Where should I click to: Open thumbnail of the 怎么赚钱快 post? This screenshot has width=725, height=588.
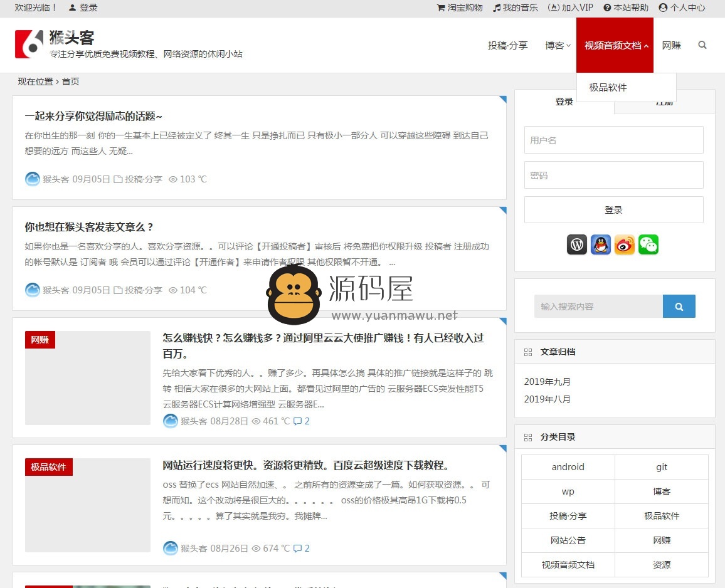(87, 377)
